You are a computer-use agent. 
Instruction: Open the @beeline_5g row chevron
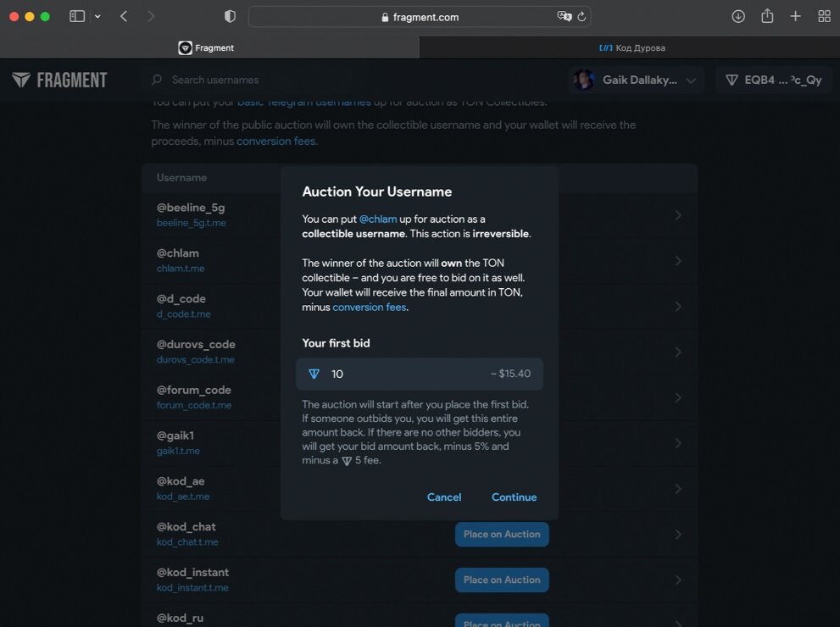click(678, 215)
